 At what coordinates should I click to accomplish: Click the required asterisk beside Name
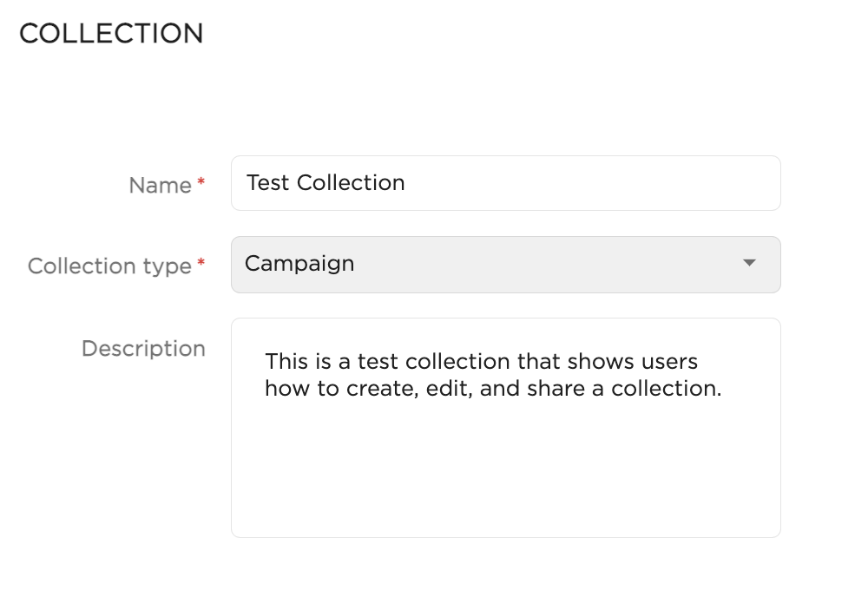coord(199,181)
